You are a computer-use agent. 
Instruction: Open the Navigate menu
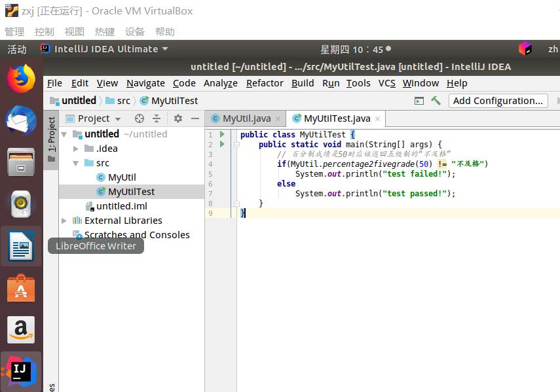[x=145, y=83]
